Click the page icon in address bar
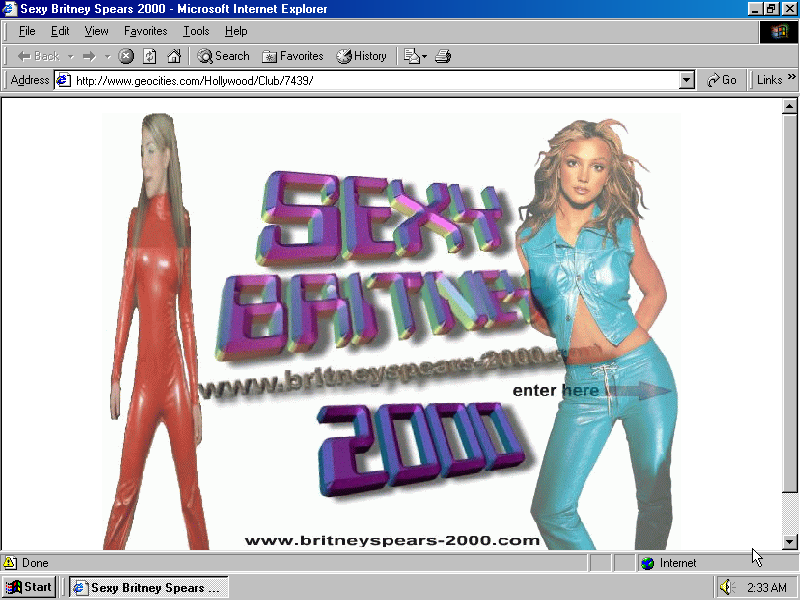Viewport: 800px width, 600px height. (x=63, y=81)
